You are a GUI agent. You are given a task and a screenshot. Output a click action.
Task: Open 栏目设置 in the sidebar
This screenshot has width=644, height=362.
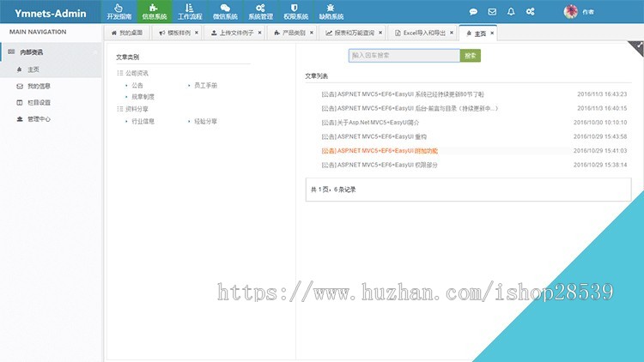tap(51, 103)
